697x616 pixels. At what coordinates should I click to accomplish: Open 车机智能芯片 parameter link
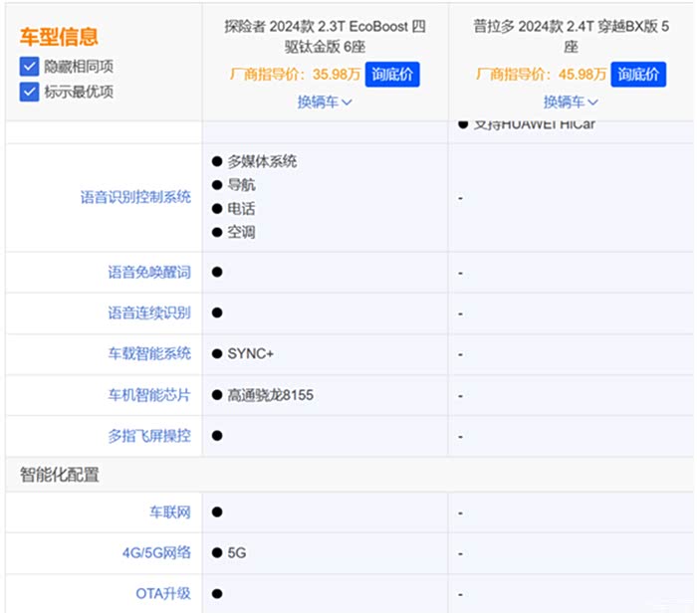pos(149,394)
